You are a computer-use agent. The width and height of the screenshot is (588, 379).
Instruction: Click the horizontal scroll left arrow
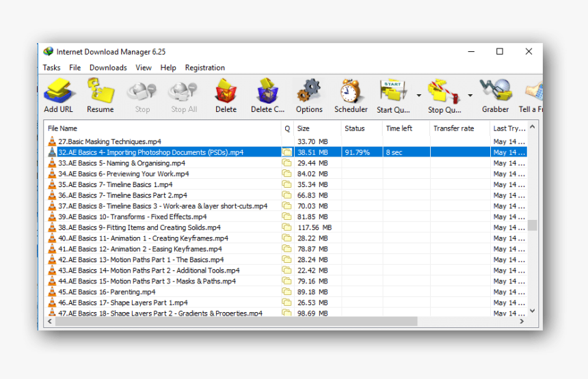point(50,322)
